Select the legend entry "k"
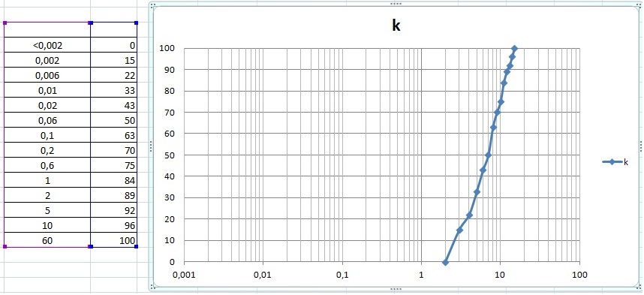Image resolution: width=644 pixels, height=295 pixels. 615,162
